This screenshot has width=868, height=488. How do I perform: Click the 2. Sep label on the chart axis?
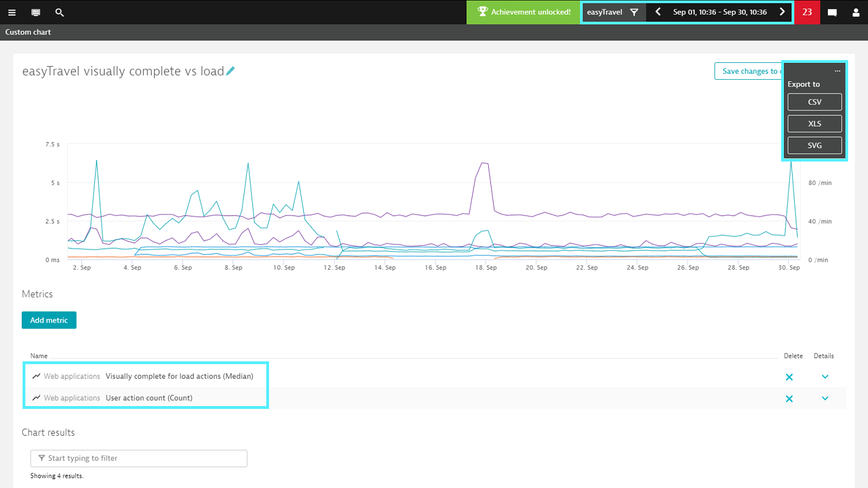click(82, 267)
